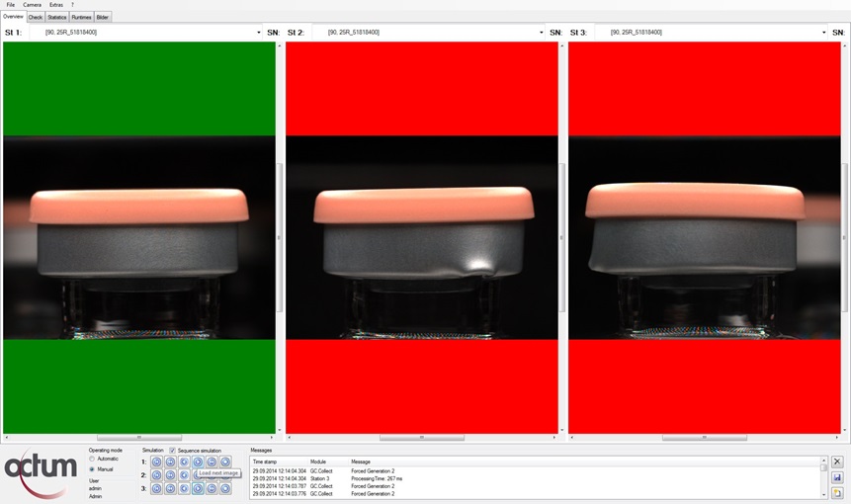Toggle the Sequence simulation checkbox
The image size is (851, 504).
173,450
